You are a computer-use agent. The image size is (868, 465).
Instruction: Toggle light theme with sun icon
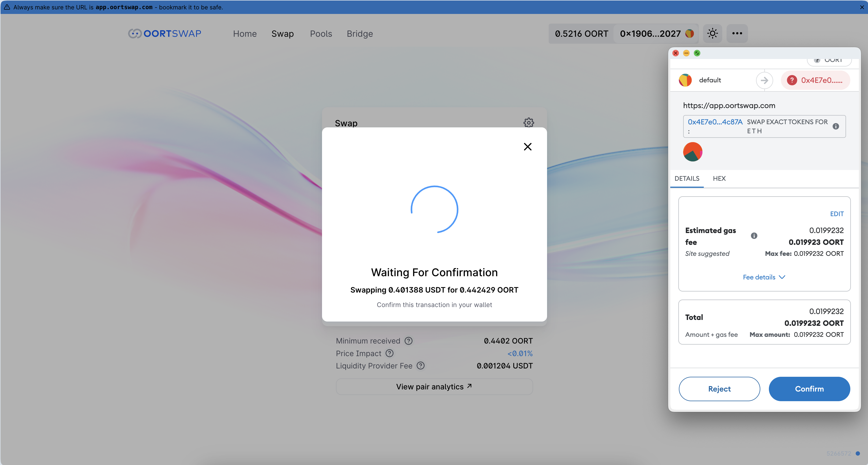point(712,33)
